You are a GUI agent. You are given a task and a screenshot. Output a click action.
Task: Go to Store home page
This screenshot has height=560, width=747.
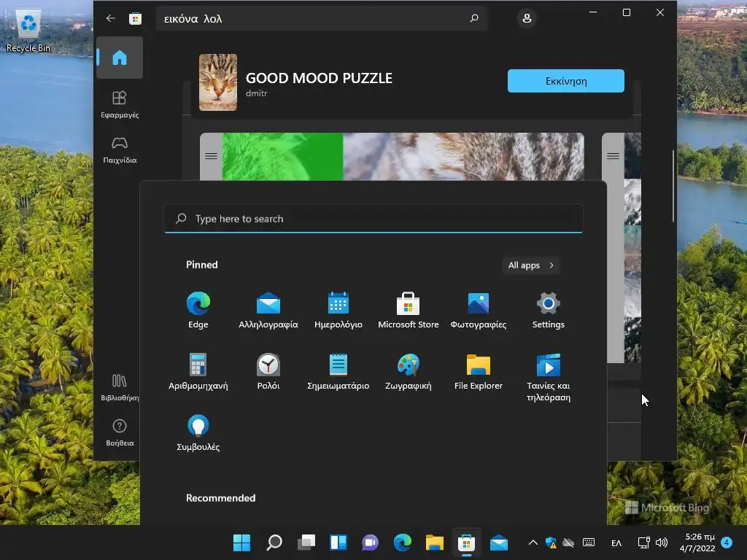pyautogui.click(x=120, y=58)
